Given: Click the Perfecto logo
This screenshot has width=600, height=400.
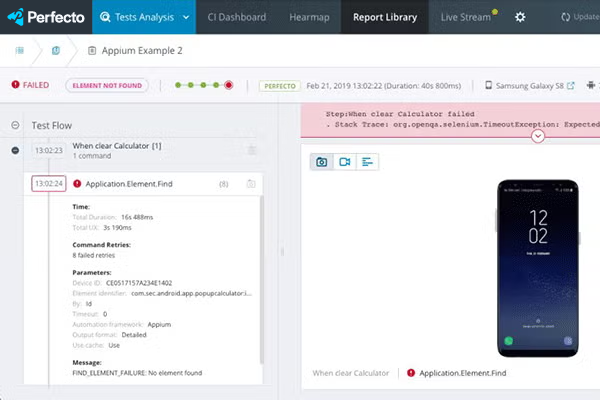Looking at the screenshot, I should click(46, 17).
